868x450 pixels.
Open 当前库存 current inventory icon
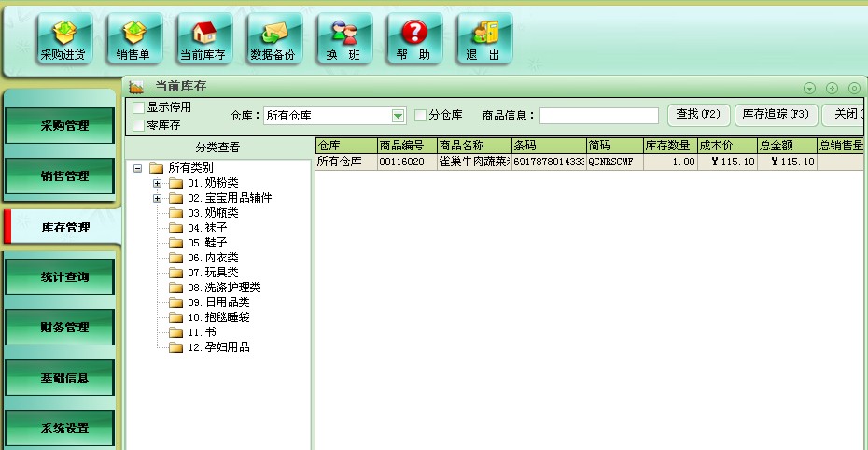[203, 39]
